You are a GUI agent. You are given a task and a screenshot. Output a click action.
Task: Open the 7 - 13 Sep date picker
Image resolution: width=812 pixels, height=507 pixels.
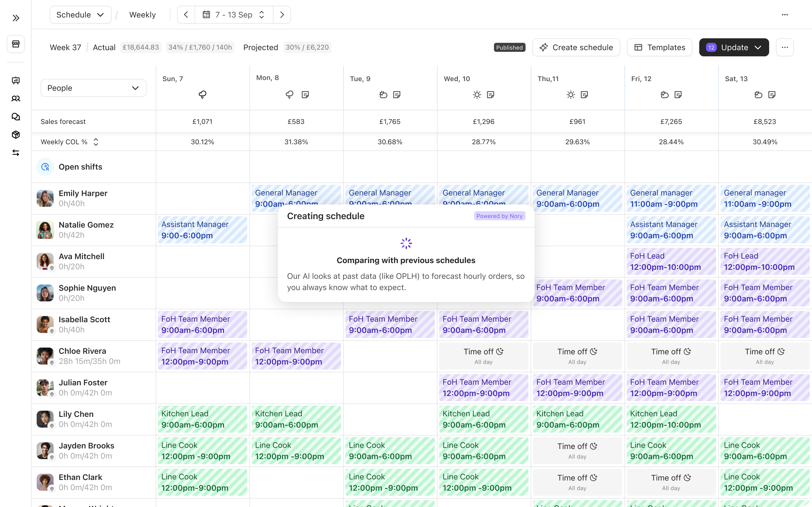(x=234, y=15)
